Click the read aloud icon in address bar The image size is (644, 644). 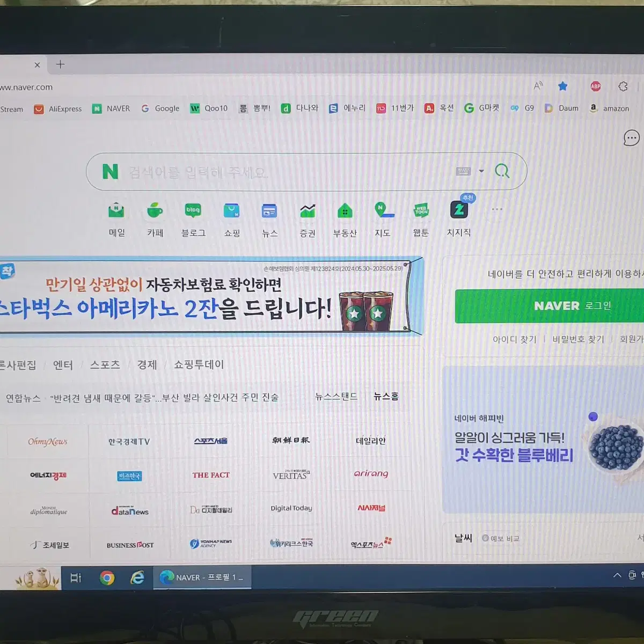click(538, 86)
